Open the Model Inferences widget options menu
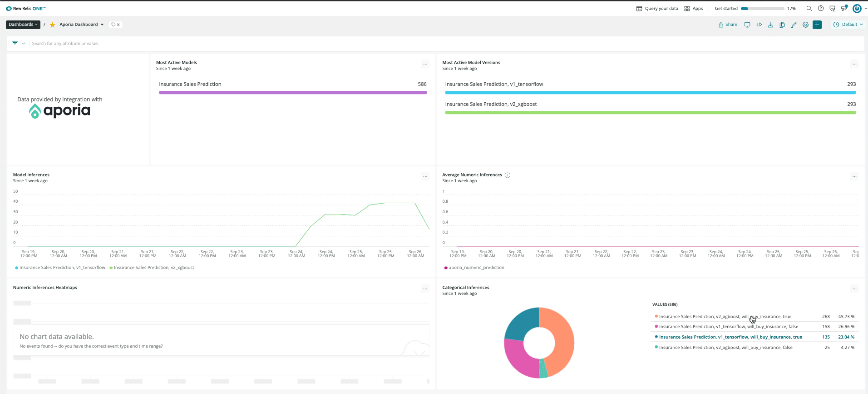868x394 pixels. [x=425, y=176]
